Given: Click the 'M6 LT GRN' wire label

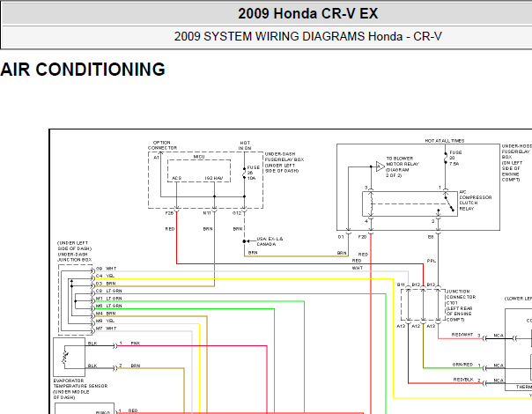Looking at the screenshot, I should 108,306.
